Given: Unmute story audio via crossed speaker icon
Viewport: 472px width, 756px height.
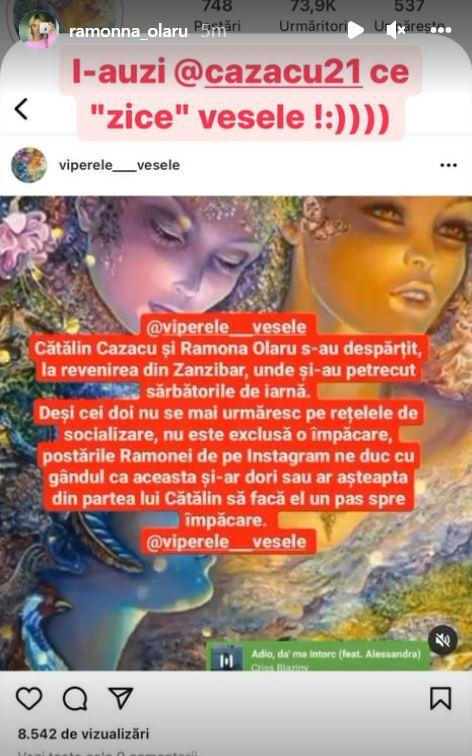Looking at the screenshot, I should point(395,30).
